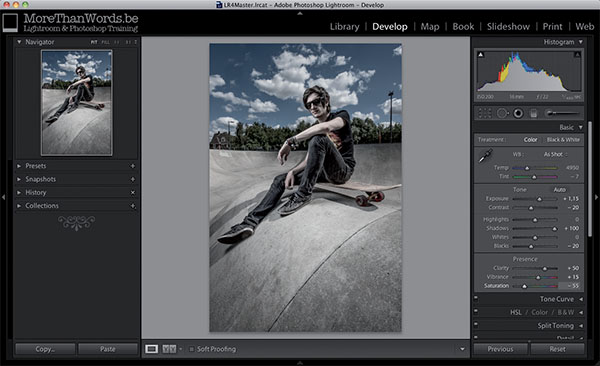
Task: Click the Paste button
Action: click(x=108, y=349)
